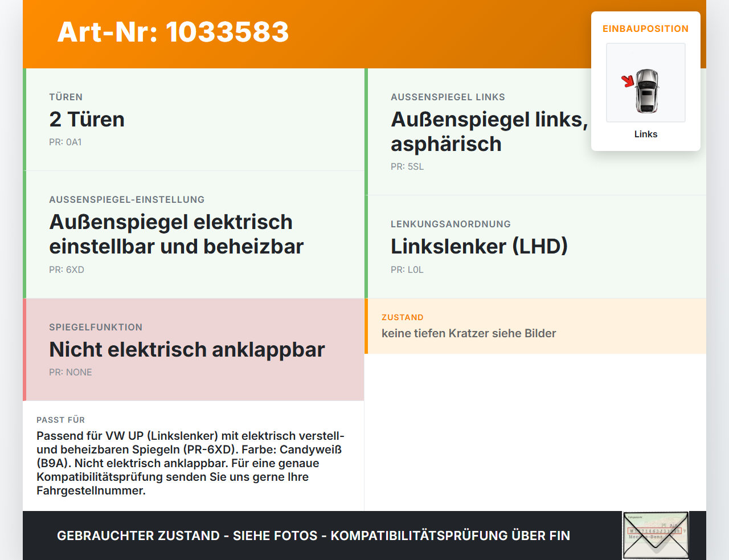
Task: Click 'PR: 0A1' code text
Action: point(65,142)
